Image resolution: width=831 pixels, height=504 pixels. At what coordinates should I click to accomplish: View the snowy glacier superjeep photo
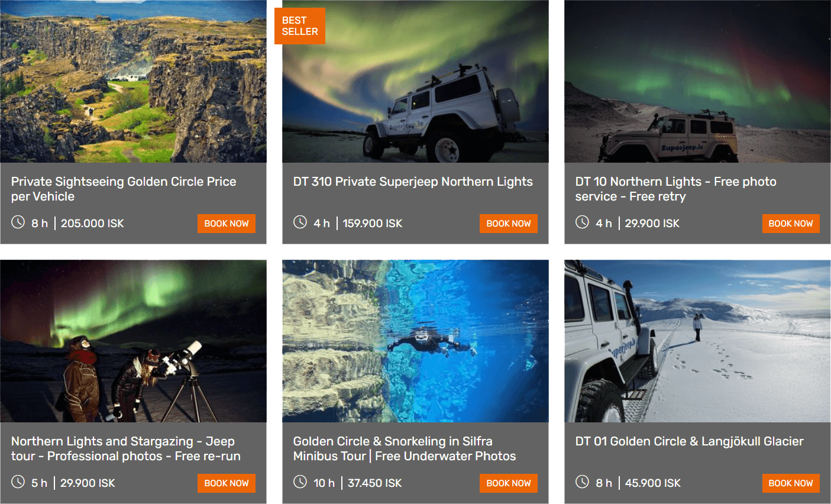(697, 341)
